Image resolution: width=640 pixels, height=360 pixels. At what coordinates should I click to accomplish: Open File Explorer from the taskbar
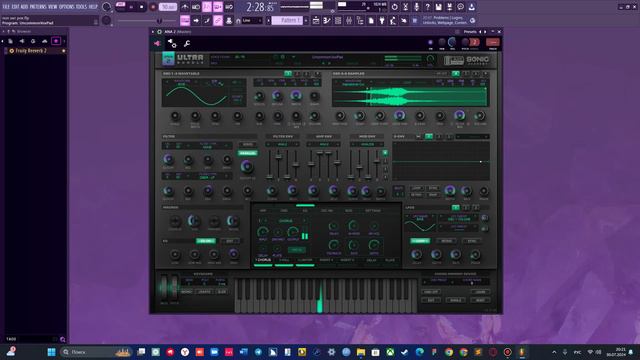pos(361,352)
